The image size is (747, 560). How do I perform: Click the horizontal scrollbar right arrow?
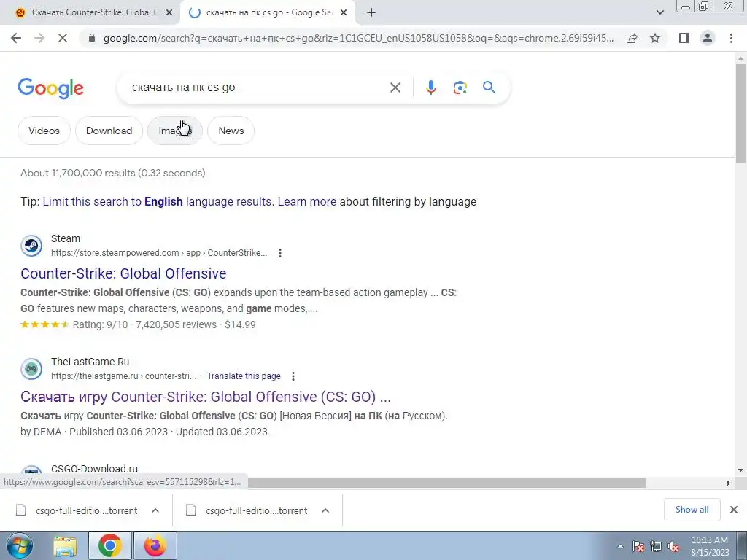click(728, 483)
